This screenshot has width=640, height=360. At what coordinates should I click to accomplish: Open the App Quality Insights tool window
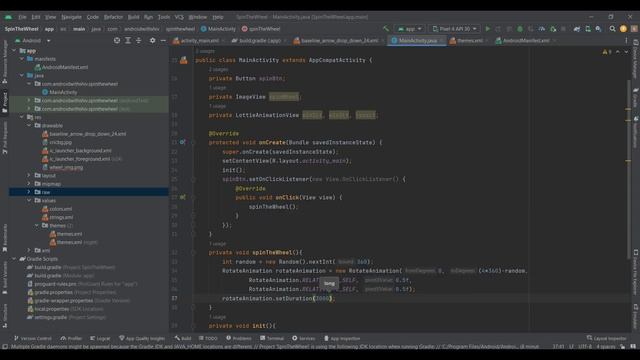coord(142,338)
